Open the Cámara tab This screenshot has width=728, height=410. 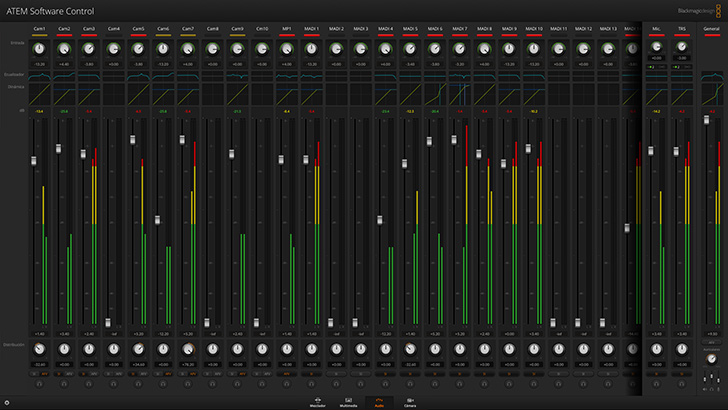click(x=410, y=402)
